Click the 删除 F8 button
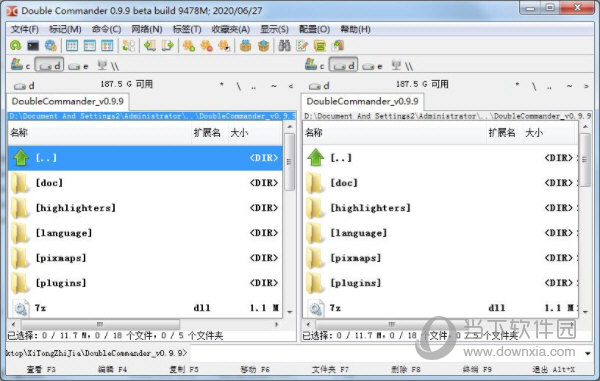The image size is (600, 381). (x=406, y=370)
